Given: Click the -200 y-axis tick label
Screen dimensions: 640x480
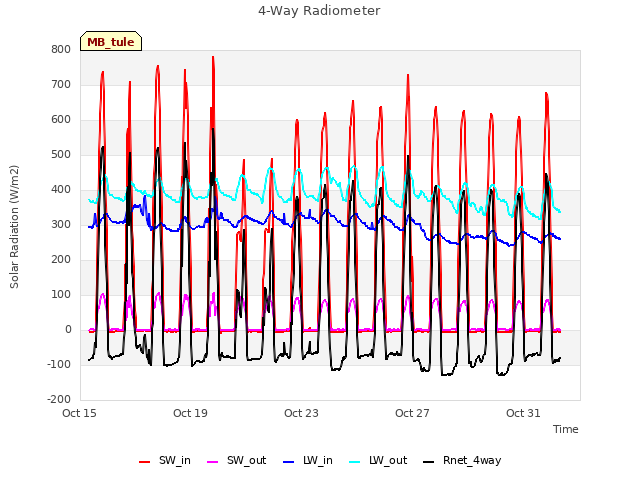Looking at the screenshot, I should tap(59, 400).
